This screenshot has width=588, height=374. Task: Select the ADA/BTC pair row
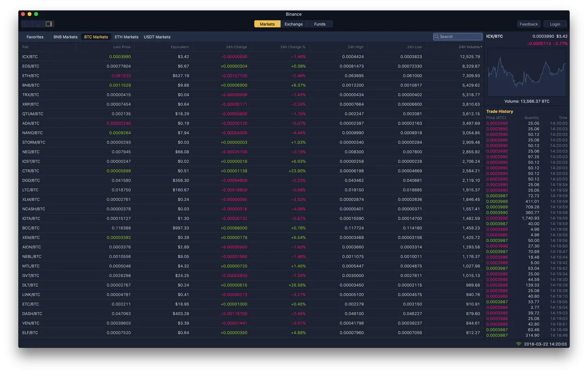251,123
